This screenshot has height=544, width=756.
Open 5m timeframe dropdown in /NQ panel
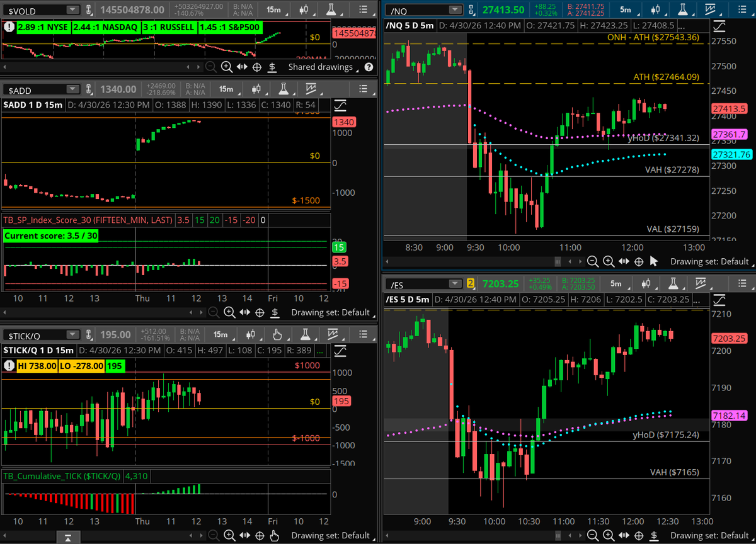tap(625, 9)
